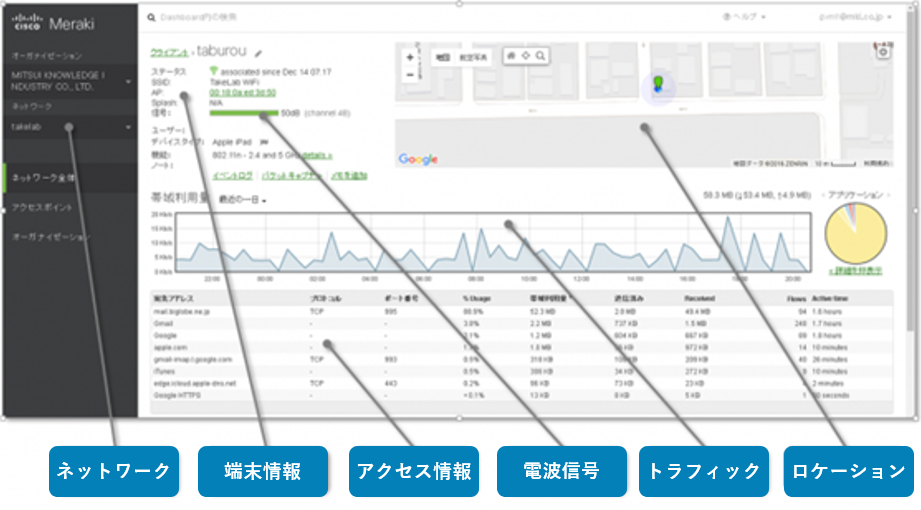Click the applications pie chart
Viewport: 921px width, 510px height.
(x=856, y=233)
